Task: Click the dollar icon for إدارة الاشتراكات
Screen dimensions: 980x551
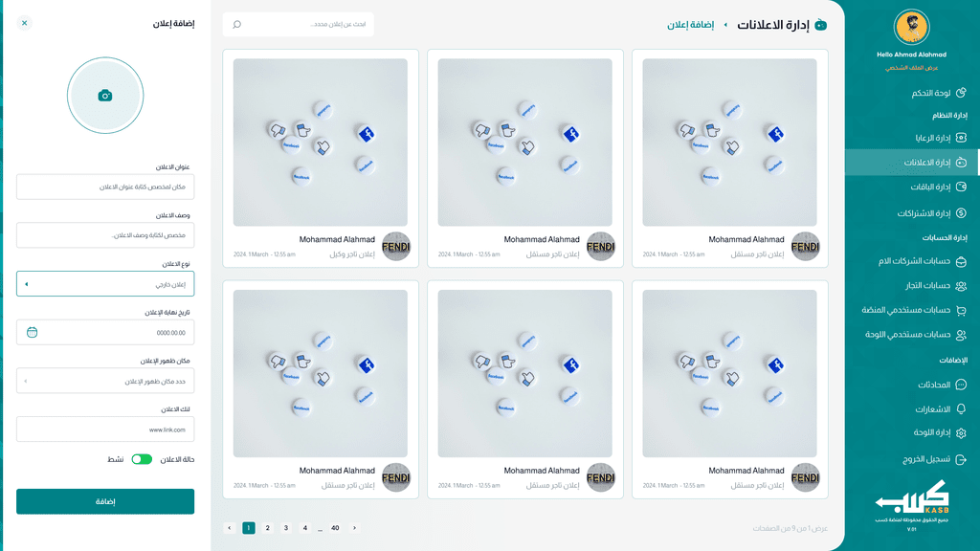Action: coord(961,213)
